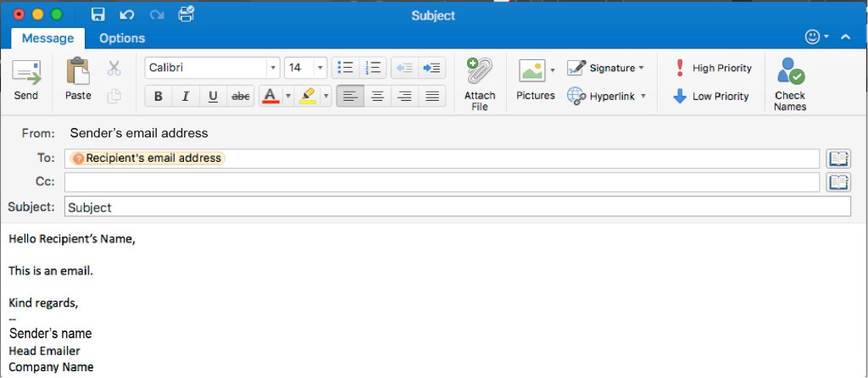Open the font size dropdown
The width and height of the screenshot is (868, 378).
[320, 68]
